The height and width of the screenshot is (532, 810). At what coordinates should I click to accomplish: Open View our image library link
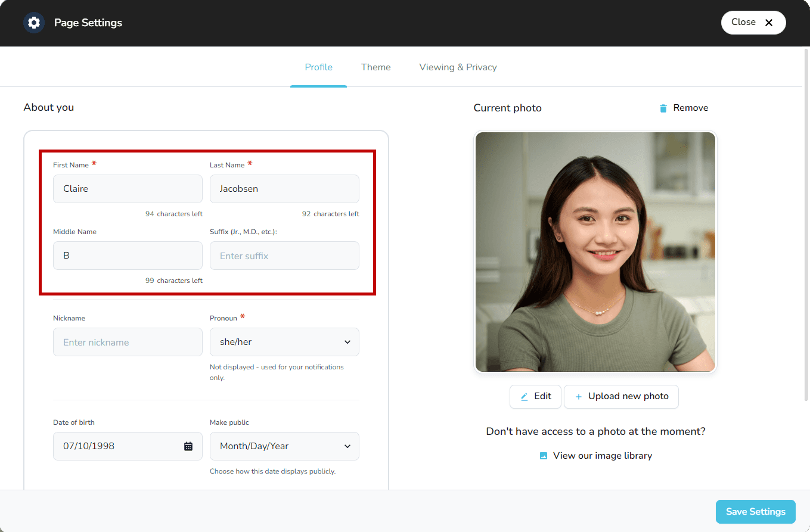602,455
